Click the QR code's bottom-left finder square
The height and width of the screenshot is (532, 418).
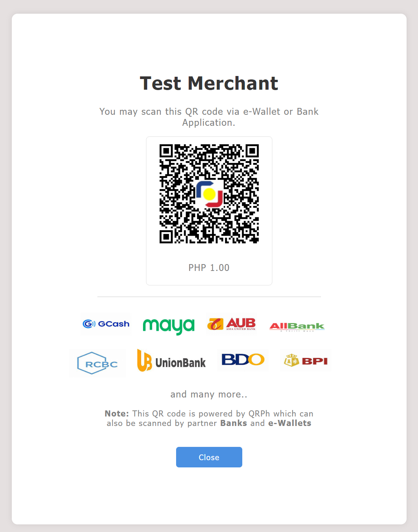pos(166,237)
